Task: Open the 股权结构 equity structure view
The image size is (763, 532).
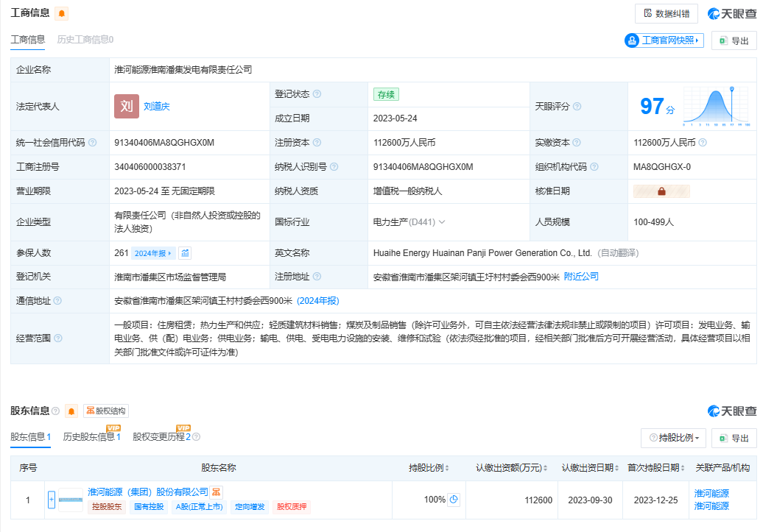Action: (x=106, y=411)
